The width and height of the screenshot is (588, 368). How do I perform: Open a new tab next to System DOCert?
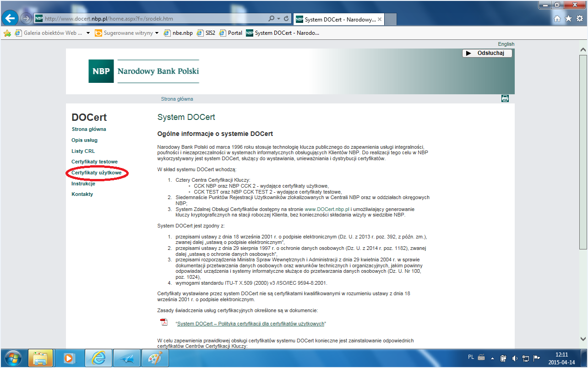coord(390,19)
